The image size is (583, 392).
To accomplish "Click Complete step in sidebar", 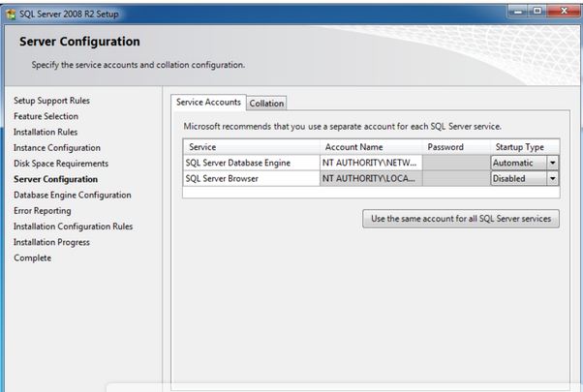I will pyautogui.click(x=32, y=257).
